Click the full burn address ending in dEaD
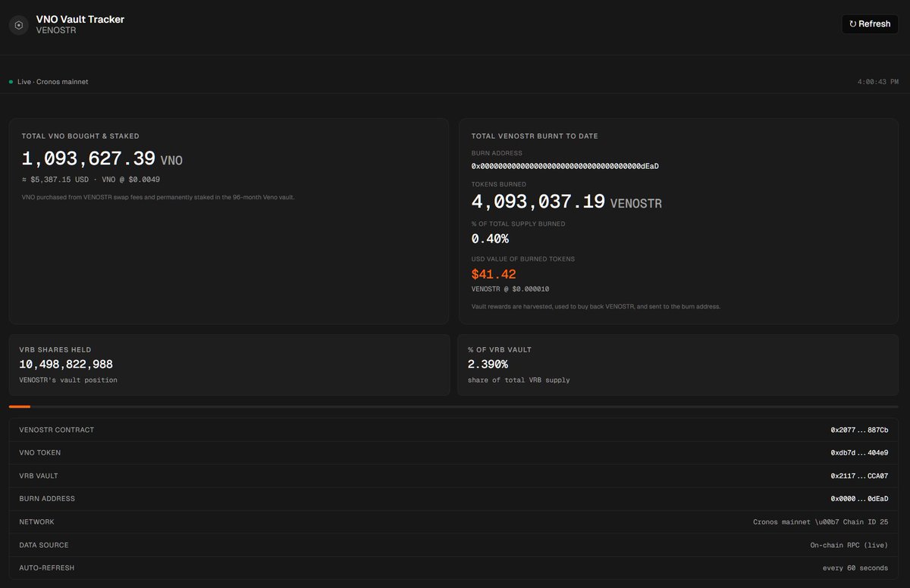The height and width of the screenshot is (588, 910). (565, 166)
